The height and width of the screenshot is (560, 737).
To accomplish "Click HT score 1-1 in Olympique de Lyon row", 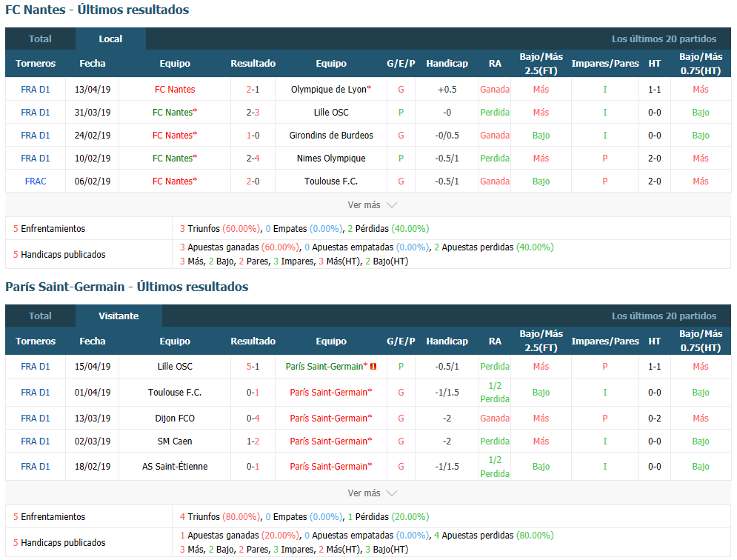I will (654, 90).
